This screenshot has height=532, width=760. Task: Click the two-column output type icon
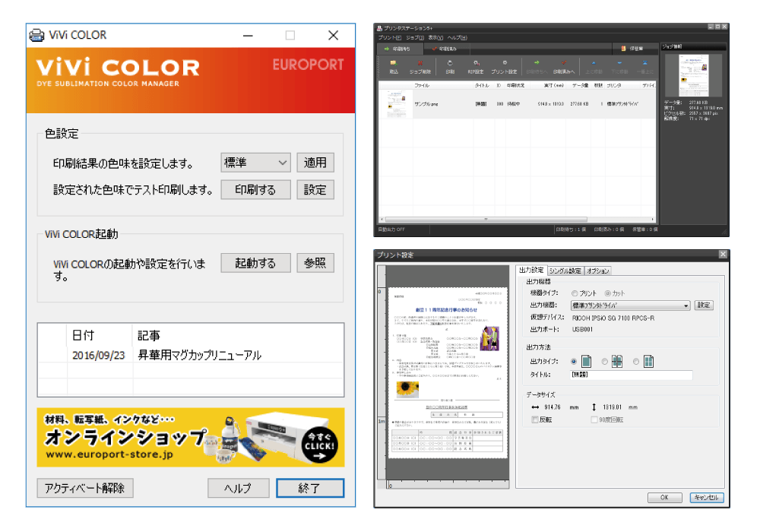(x=648, y=362)
